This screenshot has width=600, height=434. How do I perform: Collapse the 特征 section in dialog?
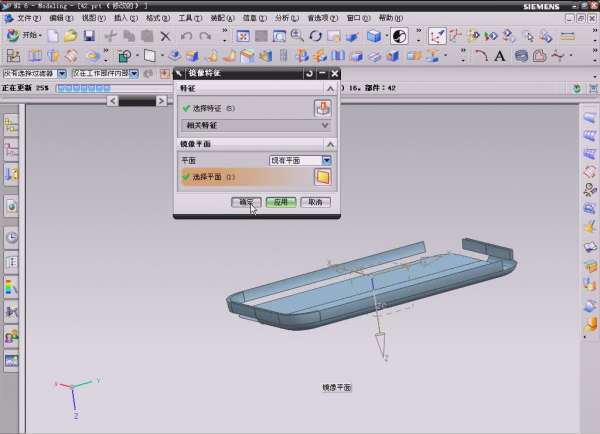coord(331,89)
